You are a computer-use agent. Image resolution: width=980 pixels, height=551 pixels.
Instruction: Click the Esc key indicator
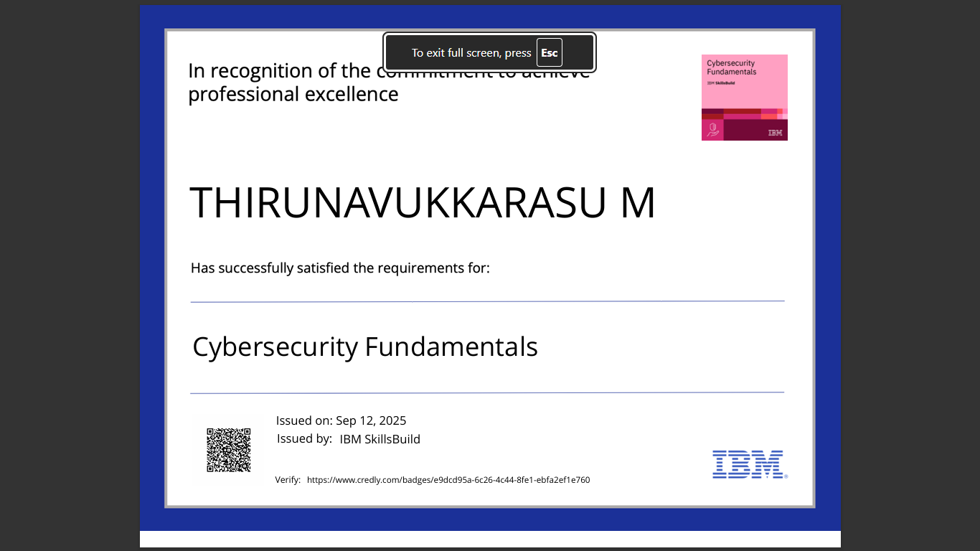pyautogui.click(x=550, y=52)
